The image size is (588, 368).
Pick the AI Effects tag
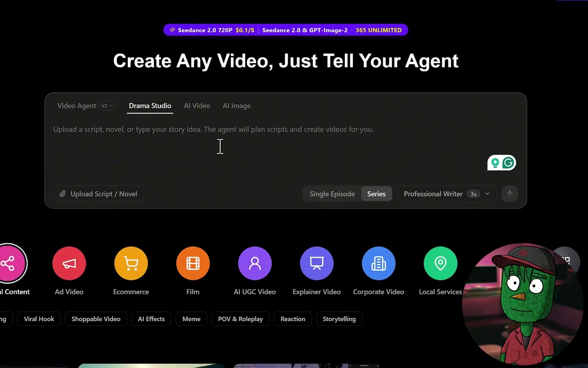(151, 319)
